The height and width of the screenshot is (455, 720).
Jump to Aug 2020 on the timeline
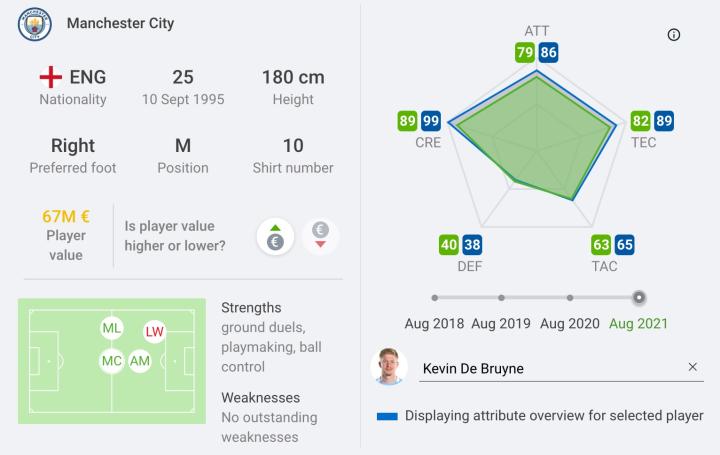point(570,297)
